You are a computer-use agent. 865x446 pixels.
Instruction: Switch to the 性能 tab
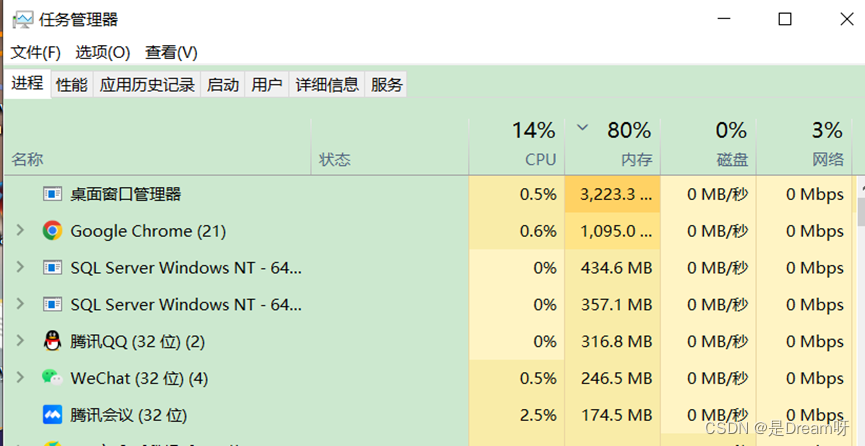pos(72,84)
